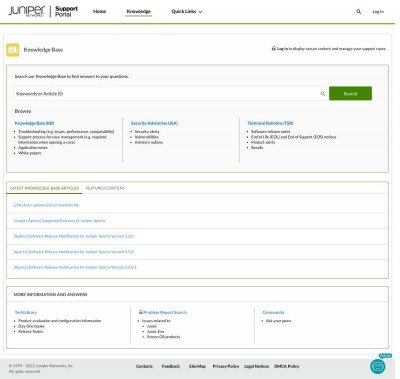Screen dimensions: 400x379
Task: Click the 'Software release notes' bullet text
Action: click(x=271, y=132)
